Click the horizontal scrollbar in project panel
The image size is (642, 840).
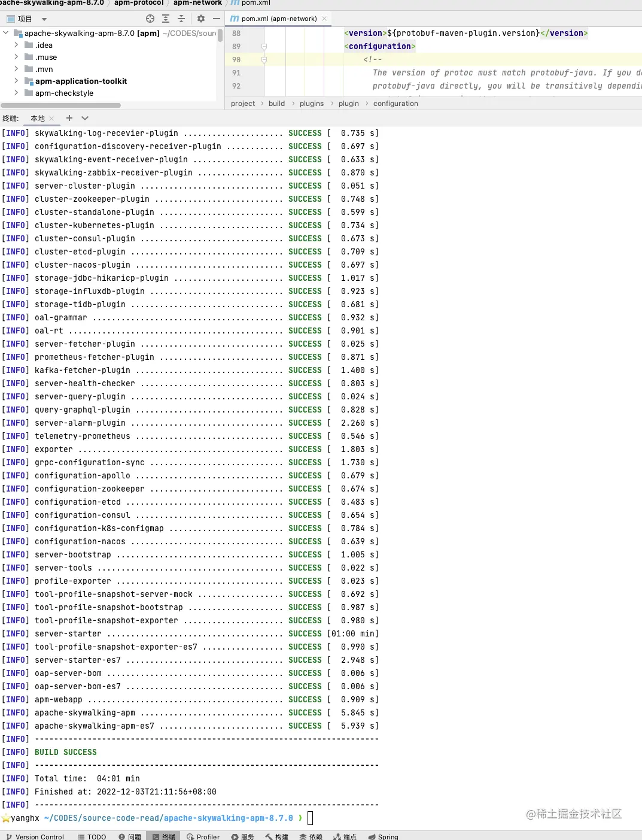click(x=60, y=105)
